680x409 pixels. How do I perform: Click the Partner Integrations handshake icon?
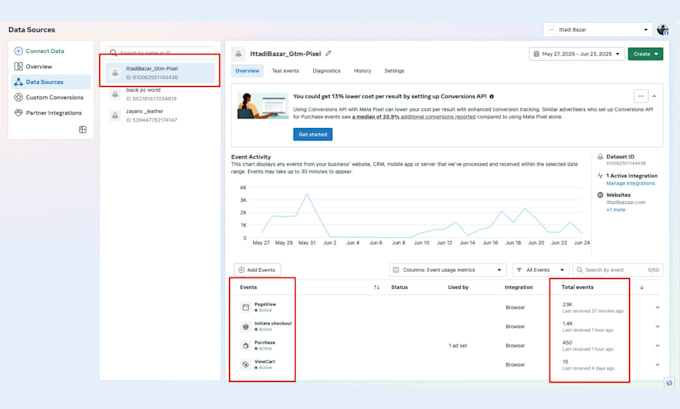18,113
